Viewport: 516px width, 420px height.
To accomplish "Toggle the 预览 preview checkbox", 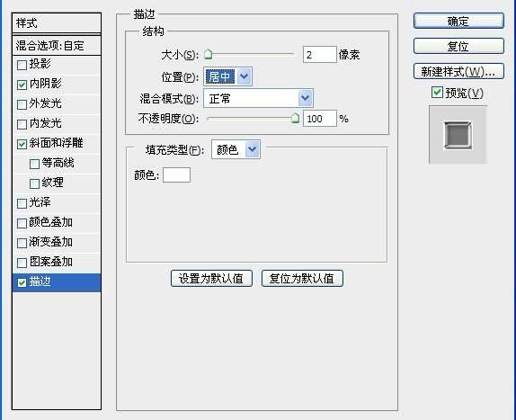I will [x=437, y=93].
